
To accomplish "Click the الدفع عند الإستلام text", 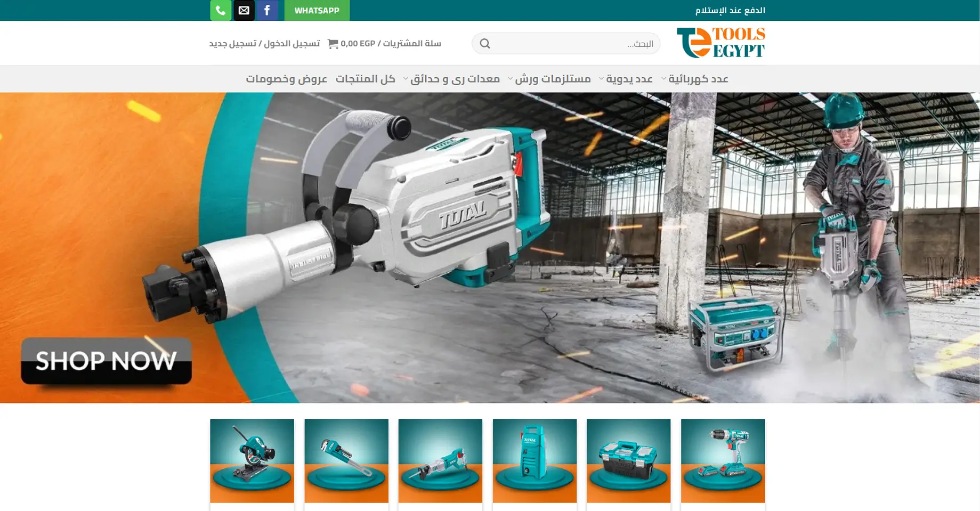I will [730, 10].
